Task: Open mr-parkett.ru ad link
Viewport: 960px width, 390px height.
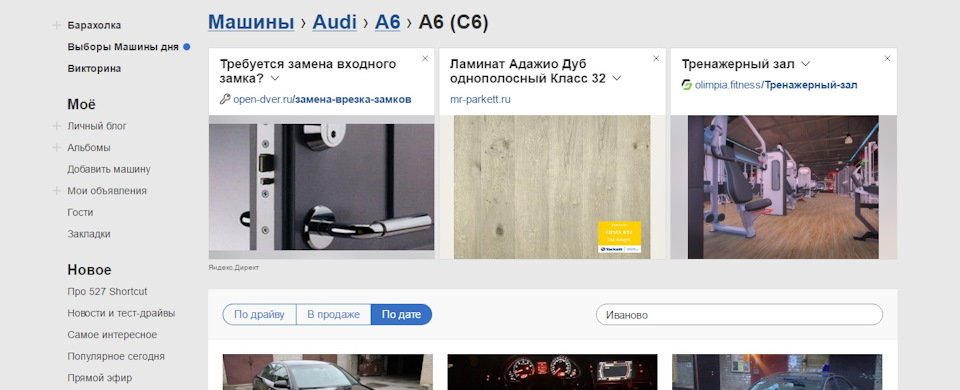Action: 480,99
